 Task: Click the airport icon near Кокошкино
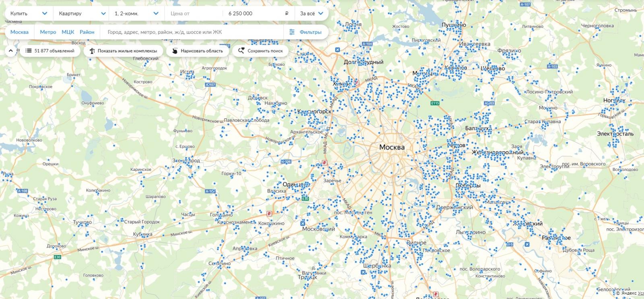302,223
